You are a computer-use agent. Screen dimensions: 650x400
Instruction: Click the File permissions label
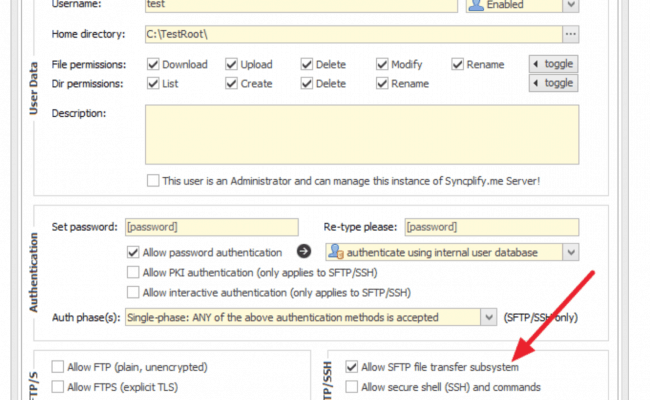[x=89, y=65]
